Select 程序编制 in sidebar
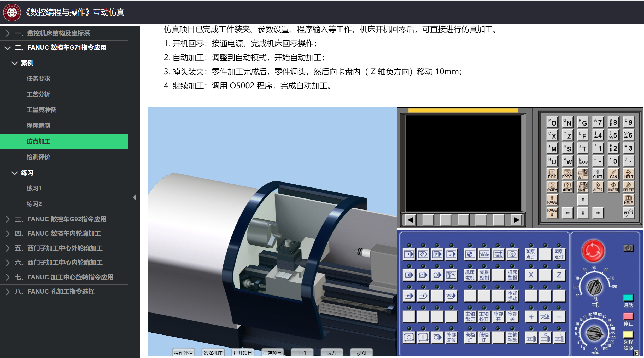 click(x=38, y=126)
